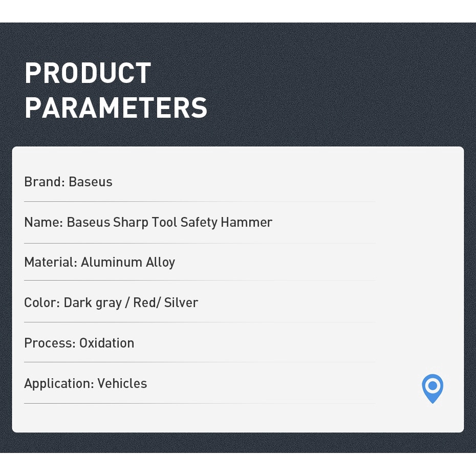Viewport: 476px width, 476px height.
Task: Click the Color label text
Action: [x=41, y=302]
